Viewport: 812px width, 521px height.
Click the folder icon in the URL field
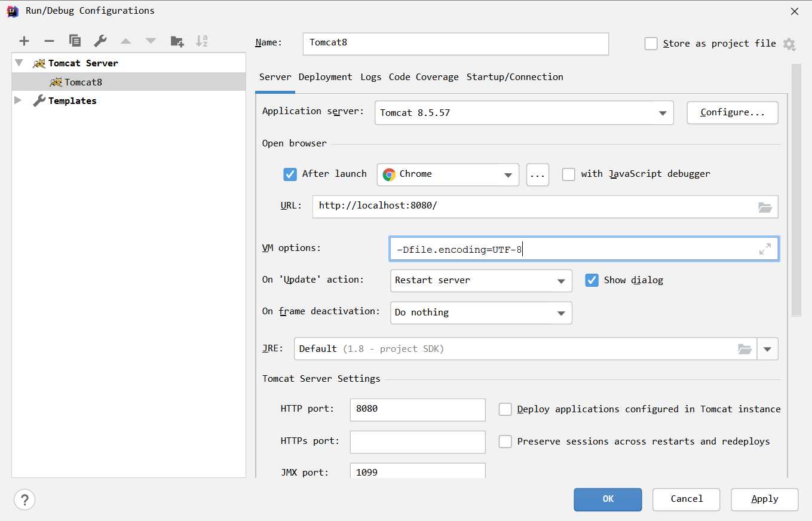tap(765, 207)
